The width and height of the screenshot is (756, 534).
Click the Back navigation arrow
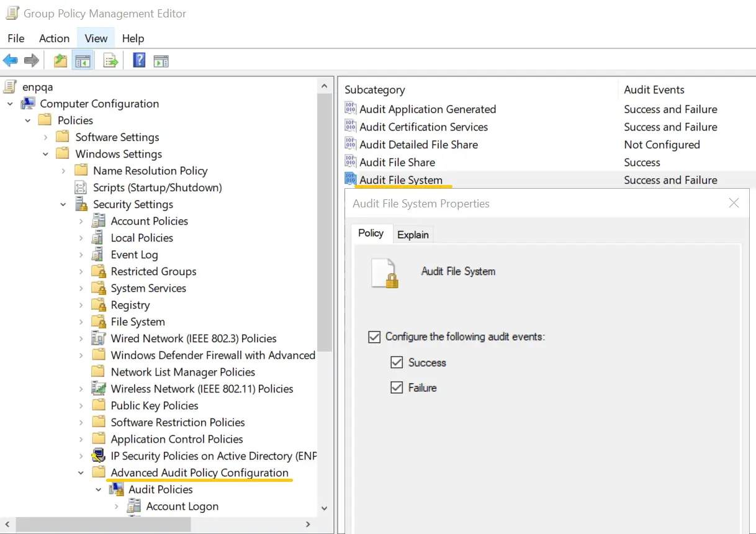coord(11,60)
